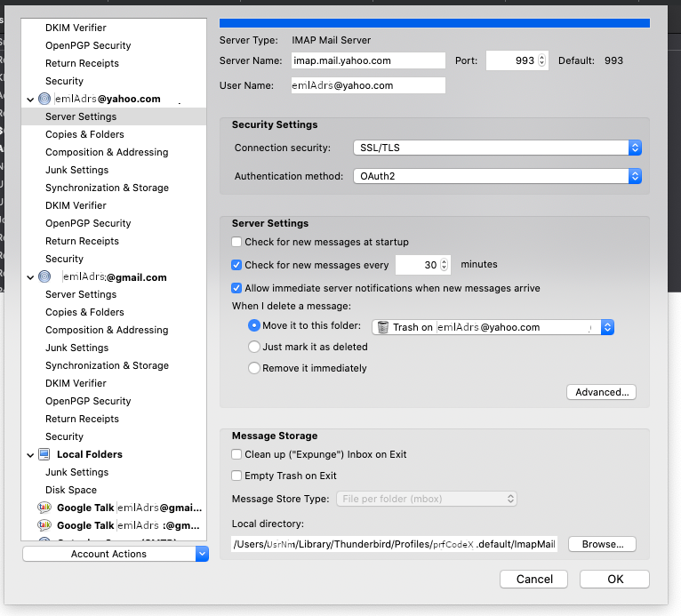Select Move it to this folder radio button
This screenshot has width=681, height=616.
point(254,325)
